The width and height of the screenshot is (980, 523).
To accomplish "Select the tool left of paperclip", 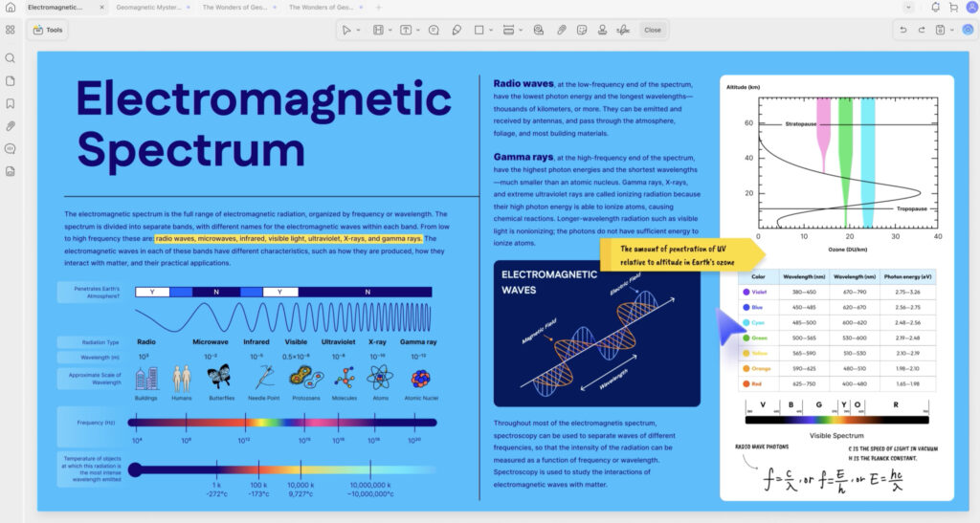I will click(x=538, y=30).
